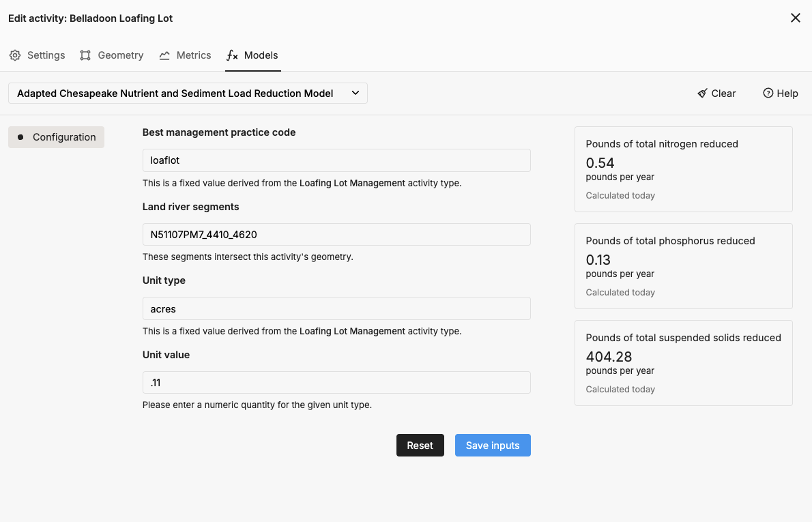The width and height of the screenshot is (812, 522).
Task: Click the Best management practice code field
Action: point(336,160)
